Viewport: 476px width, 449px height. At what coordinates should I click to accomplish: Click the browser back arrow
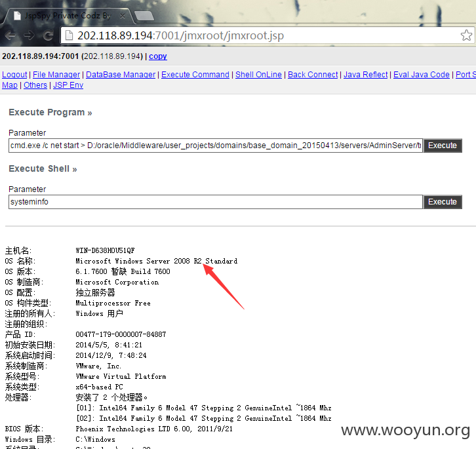pyautogui.click(x=10, y=35)
